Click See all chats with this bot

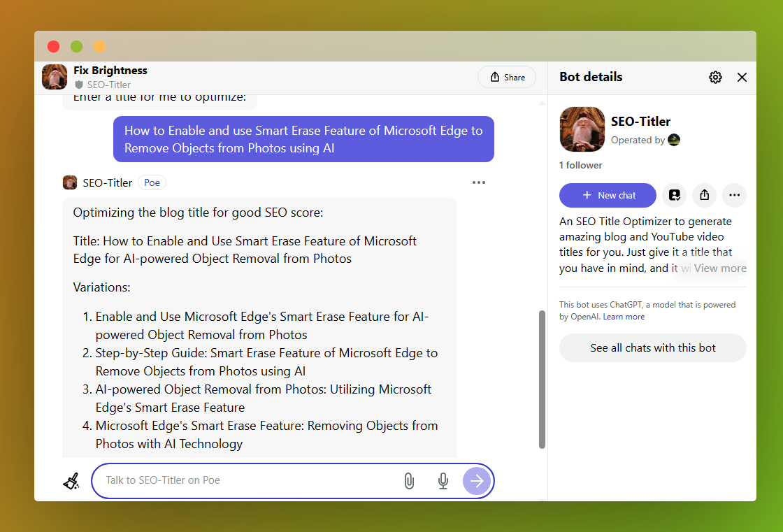[653, 347]
